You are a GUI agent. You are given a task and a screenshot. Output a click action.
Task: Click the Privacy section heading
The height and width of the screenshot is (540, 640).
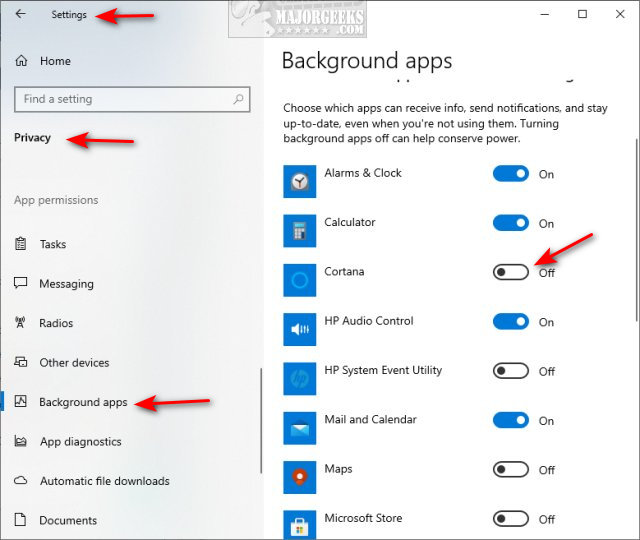tap(32, 138)
